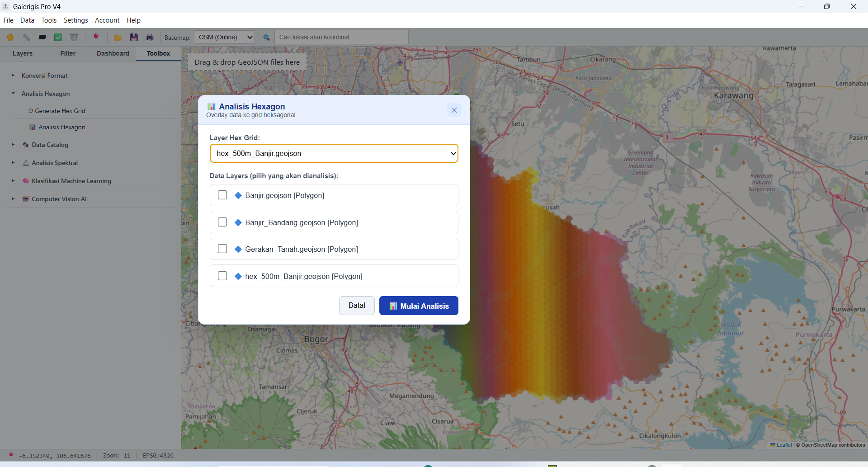
Task: Expand the Analisis Spektral section arrow
Action: click(x=13, y=163)
